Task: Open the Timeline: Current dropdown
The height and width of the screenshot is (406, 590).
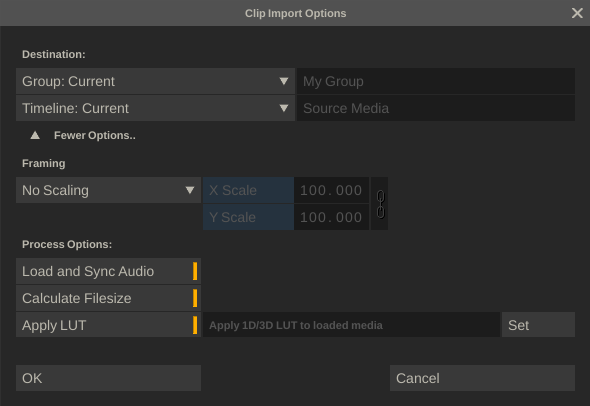Action: (x=155, y=108)
